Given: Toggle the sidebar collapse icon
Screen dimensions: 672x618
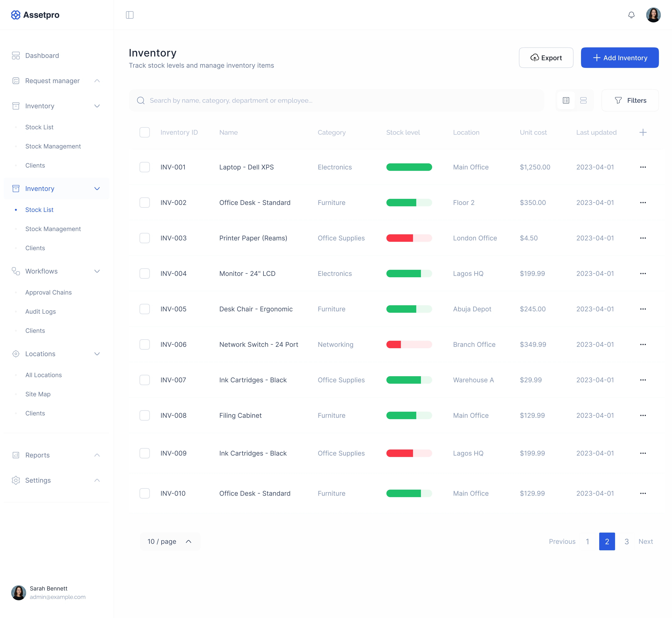Looking at the screenshot, I should point(130,15).
